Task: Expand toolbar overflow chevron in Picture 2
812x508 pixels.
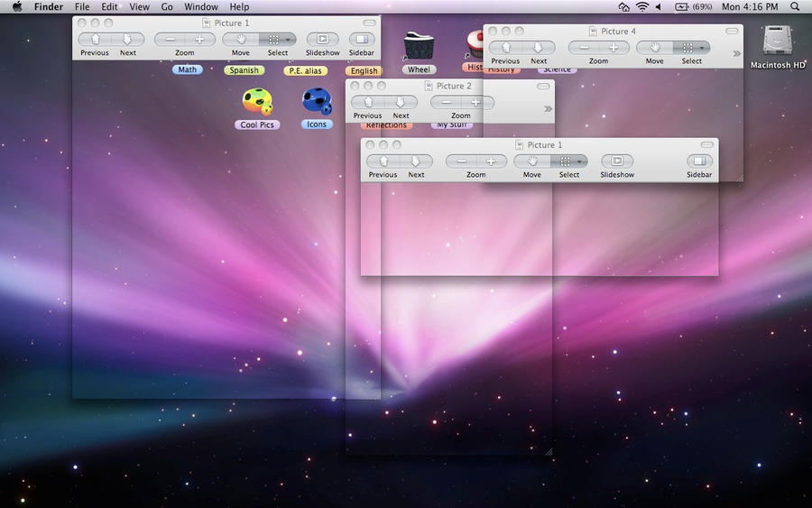Action: coord(548,109)
